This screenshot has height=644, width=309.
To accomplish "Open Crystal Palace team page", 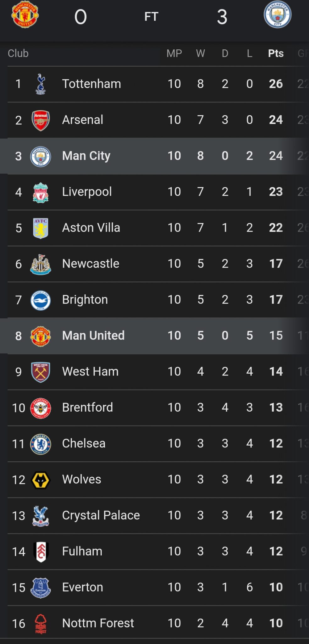I will (101, 515).
